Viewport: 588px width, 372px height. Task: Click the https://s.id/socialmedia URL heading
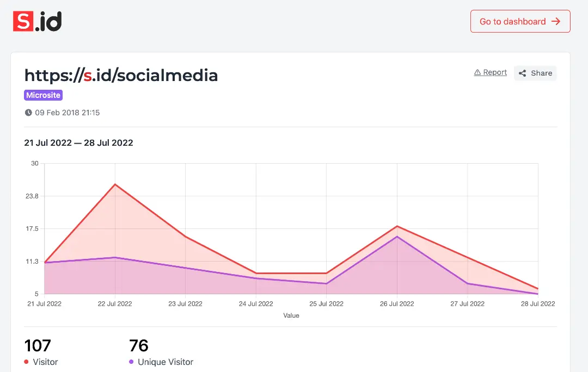tap(121, 75)
